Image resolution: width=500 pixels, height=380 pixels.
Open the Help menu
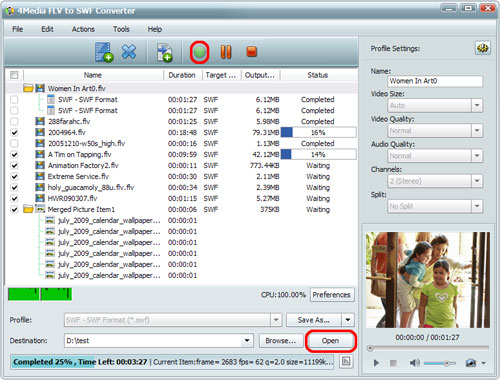(155, 29)
